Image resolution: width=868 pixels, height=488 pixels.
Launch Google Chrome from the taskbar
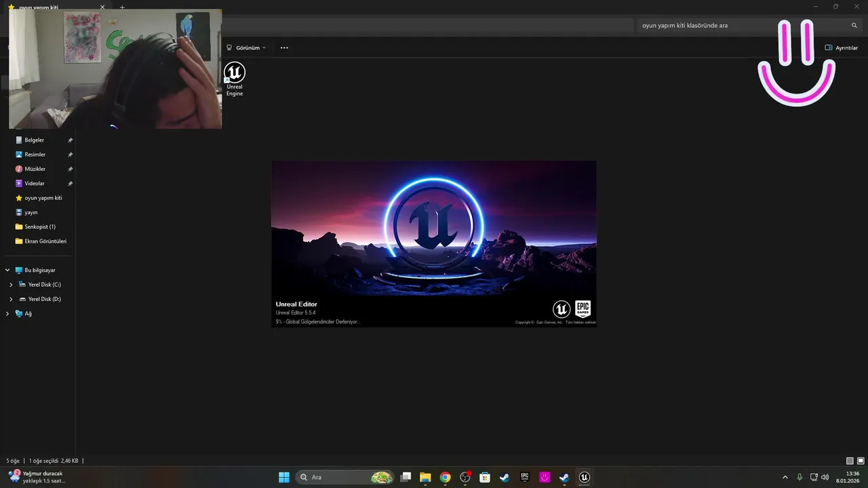(x=445, y=477)
